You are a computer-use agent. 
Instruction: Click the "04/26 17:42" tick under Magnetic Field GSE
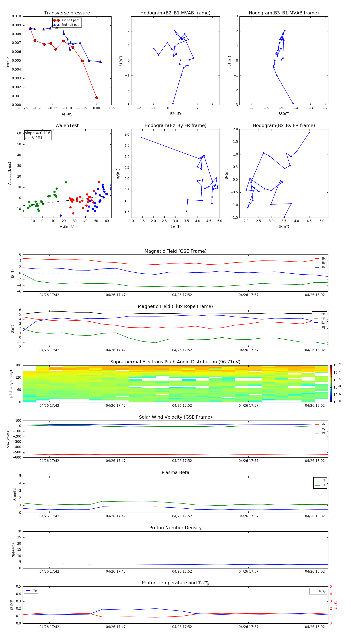coord(49,295)
